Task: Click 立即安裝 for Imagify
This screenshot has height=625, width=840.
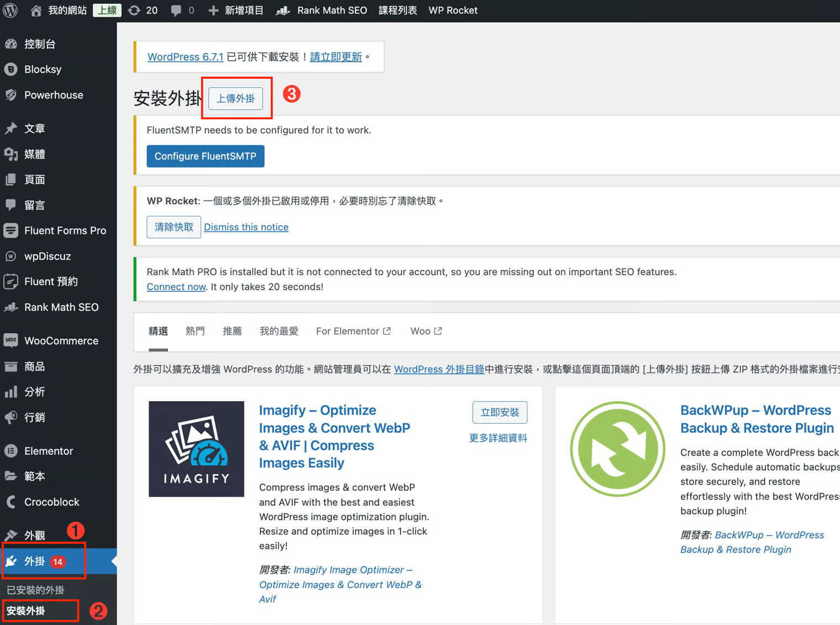Action: coord(500,412)
